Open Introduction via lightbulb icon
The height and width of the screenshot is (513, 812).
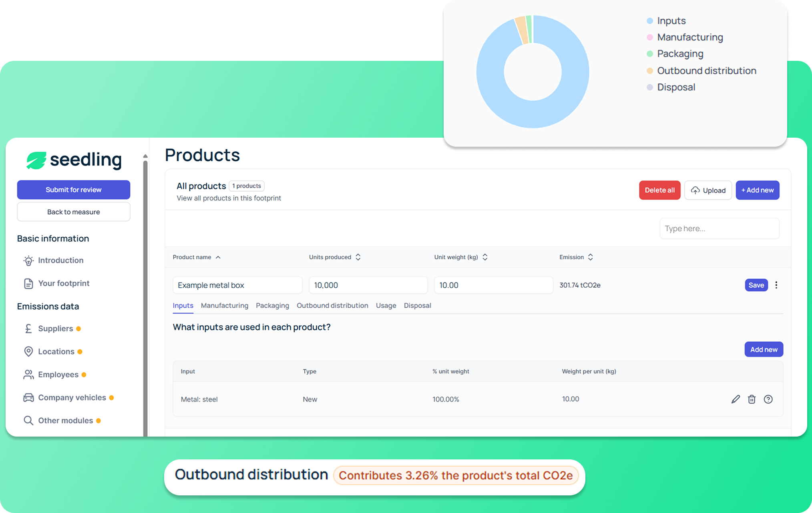[x=28, y=261]
